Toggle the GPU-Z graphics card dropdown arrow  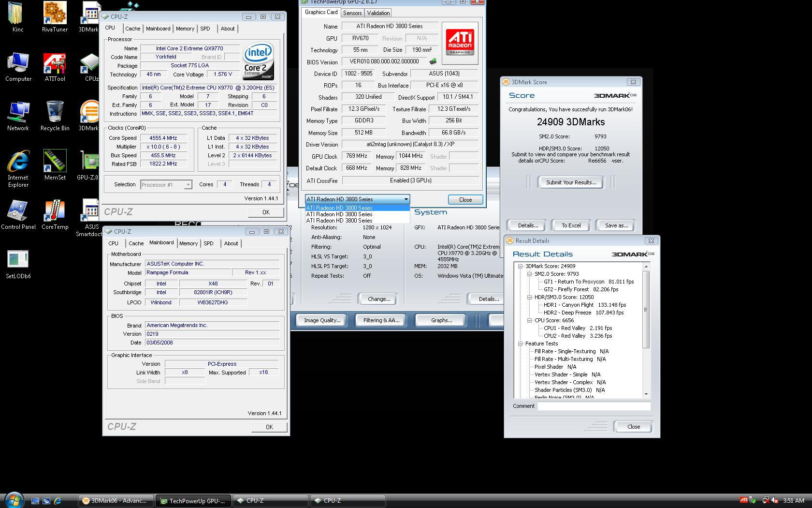[x=406, y=199]
